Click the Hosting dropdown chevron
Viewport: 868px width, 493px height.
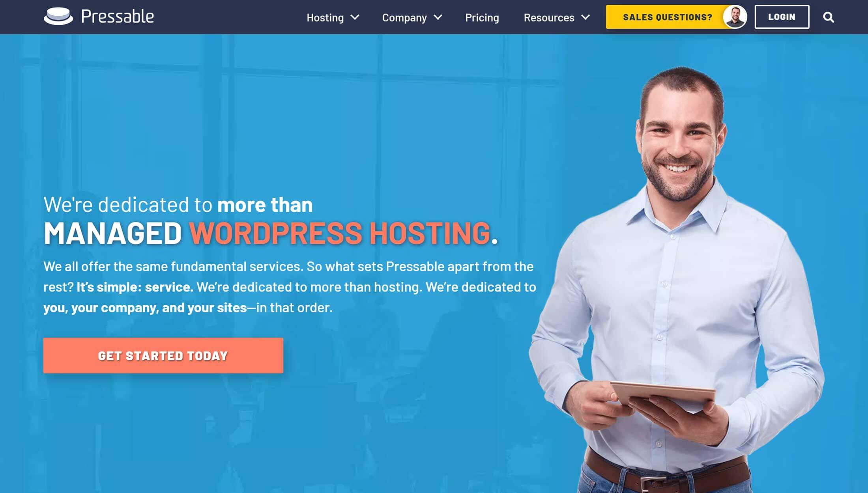point(356,17)
